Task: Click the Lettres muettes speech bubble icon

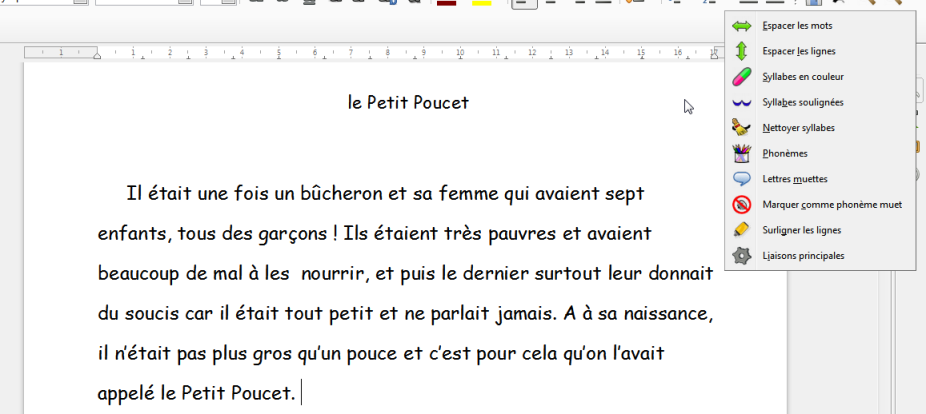Action: click(742, 179)
